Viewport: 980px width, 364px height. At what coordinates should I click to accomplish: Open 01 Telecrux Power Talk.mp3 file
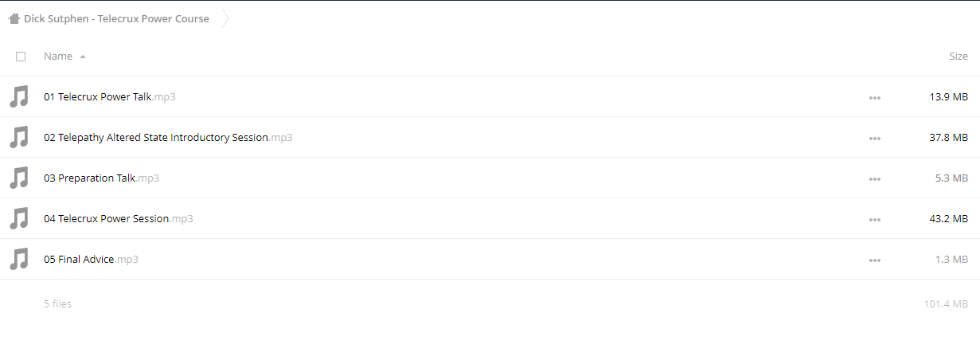pos(110,97)
